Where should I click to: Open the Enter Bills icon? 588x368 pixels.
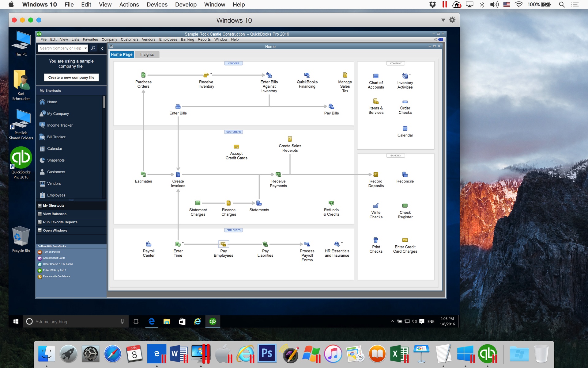tap(178, 106)
